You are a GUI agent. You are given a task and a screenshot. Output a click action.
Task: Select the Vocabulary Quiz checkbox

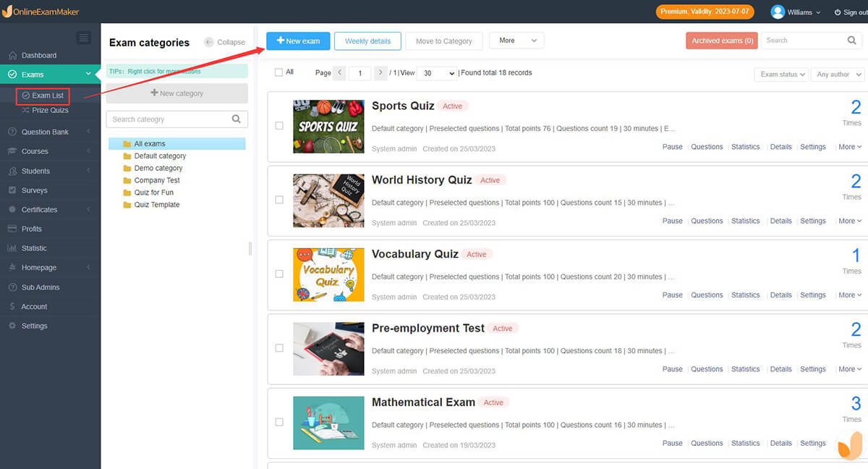click(x=279, y=274)
